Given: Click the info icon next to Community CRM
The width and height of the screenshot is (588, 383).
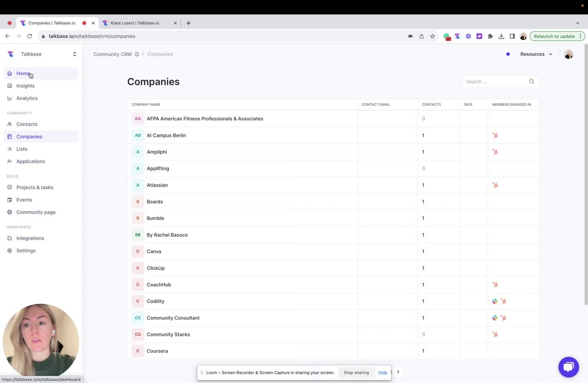Looking at the screenshot, I should tap(137, 54).
